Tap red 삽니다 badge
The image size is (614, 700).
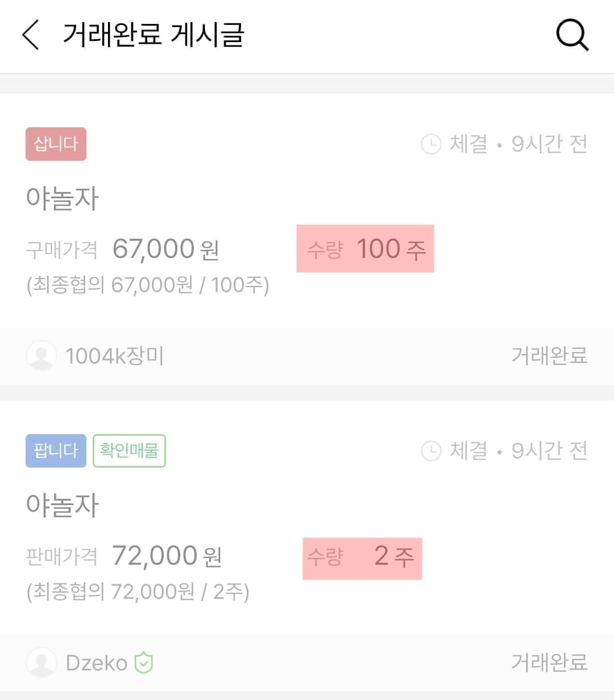click(x=56, y=144)
